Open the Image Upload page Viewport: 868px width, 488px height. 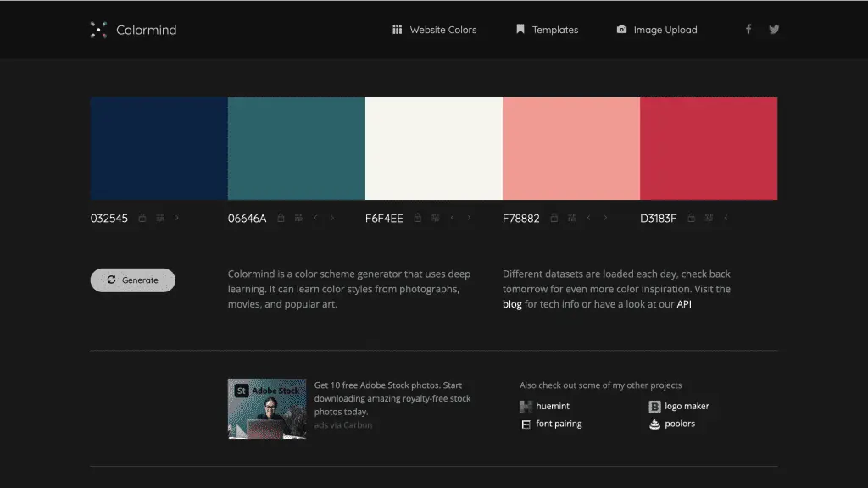point(657,30)
